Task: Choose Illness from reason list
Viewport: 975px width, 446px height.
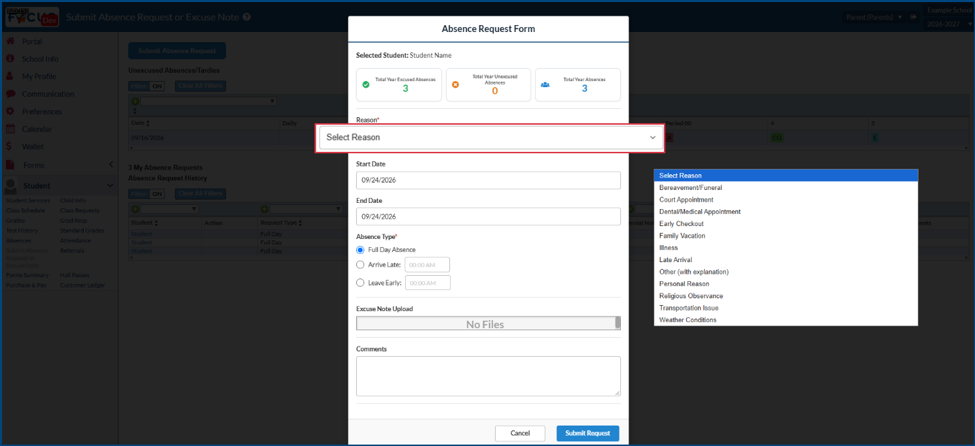Action: click(786, 248)
